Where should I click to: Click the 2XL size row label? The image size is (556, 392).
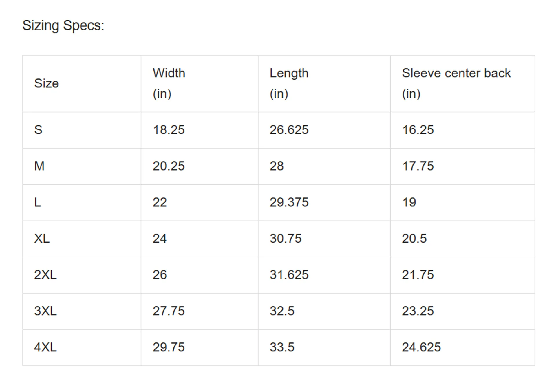click(x=45, y=275)
